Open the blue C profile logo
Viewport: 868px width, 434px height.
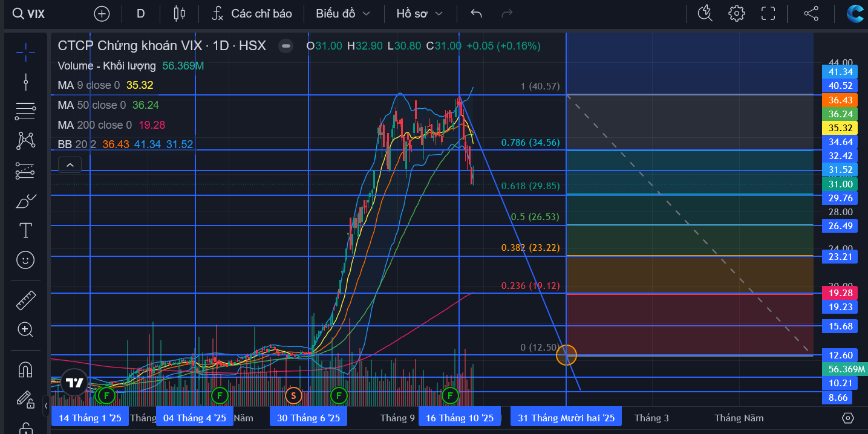pos(855,13)
